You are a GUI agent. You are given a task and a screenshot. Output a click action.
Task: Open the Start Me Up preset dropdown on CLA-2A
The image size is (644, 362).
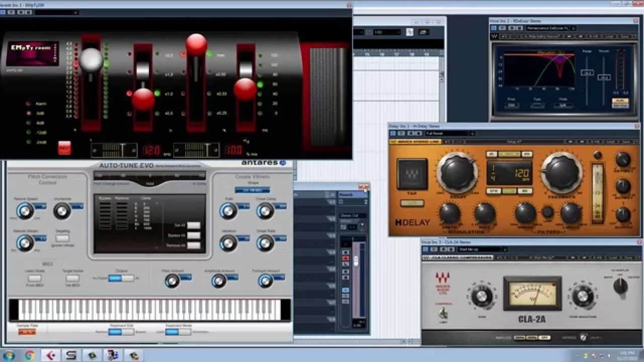(482, 249)
